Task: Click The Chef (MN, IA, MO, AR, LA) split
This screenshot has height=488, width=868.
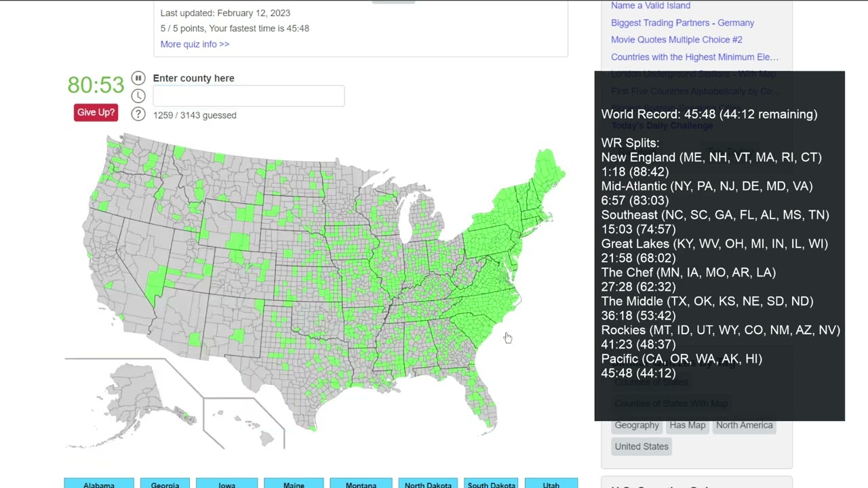Action: (688, 272)
